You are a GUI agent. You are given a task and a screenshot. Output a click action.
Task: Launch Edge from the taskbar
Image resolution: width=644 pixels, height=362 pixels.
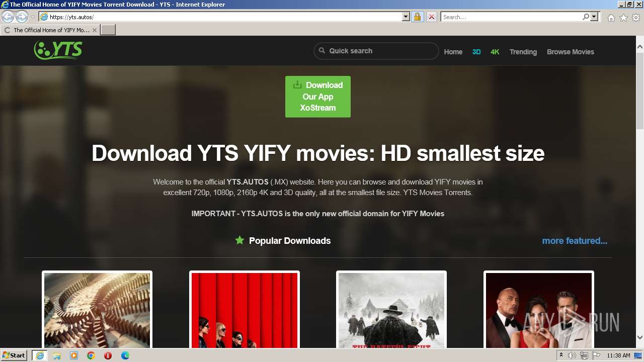(125, 355)
